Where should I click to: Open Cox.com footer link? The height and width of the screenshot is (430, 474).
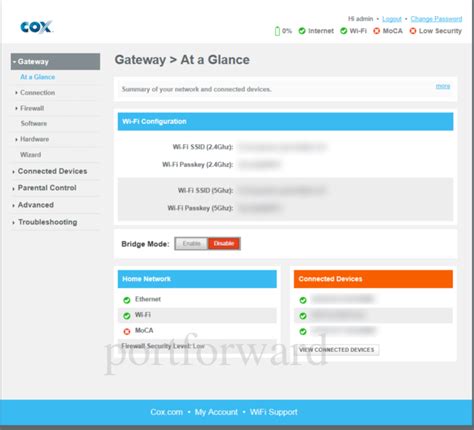[167, 412]
